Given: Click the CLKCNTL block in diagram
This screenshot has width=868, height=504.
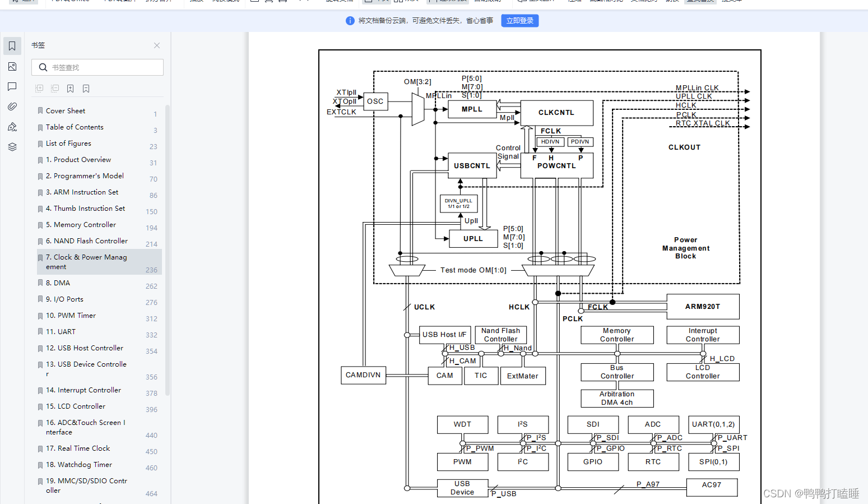Looking at the screenshot, I should [556, 113].
